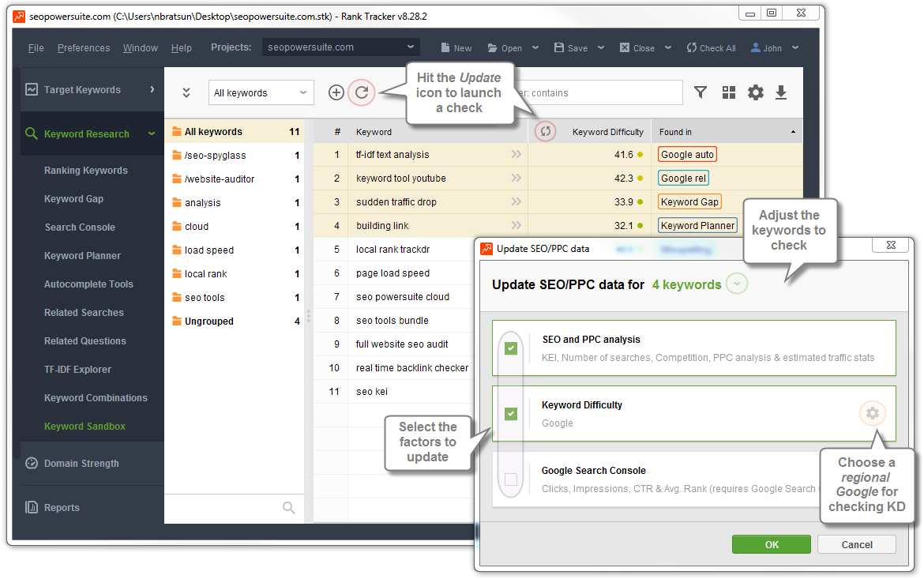The width and height of the screenshot is (924, 579).
Task: Open Autocomplete Tools section
Action: 89,284
